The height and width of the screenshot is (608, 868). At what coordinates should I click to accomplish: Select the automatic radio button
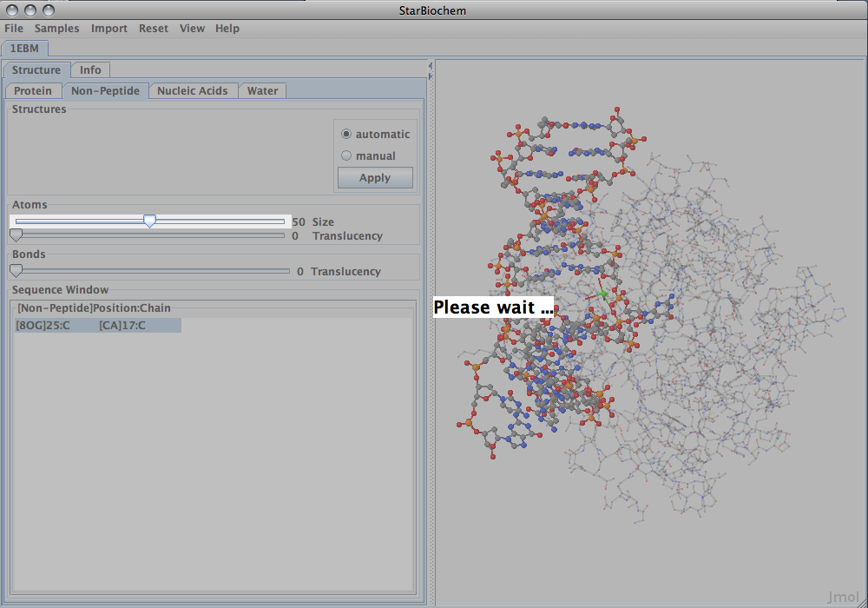[347, 135]
